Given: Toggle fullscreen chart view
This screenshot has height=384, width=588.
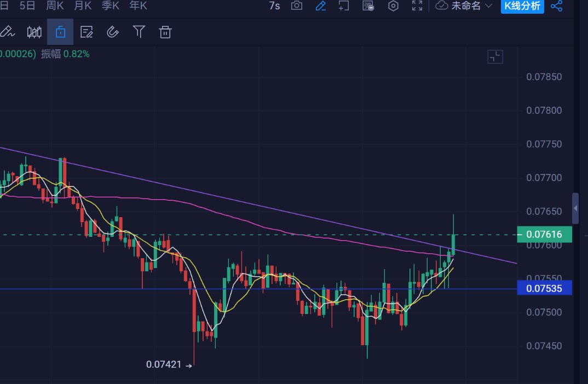Looking at the screenshot, I should [417, 6].
